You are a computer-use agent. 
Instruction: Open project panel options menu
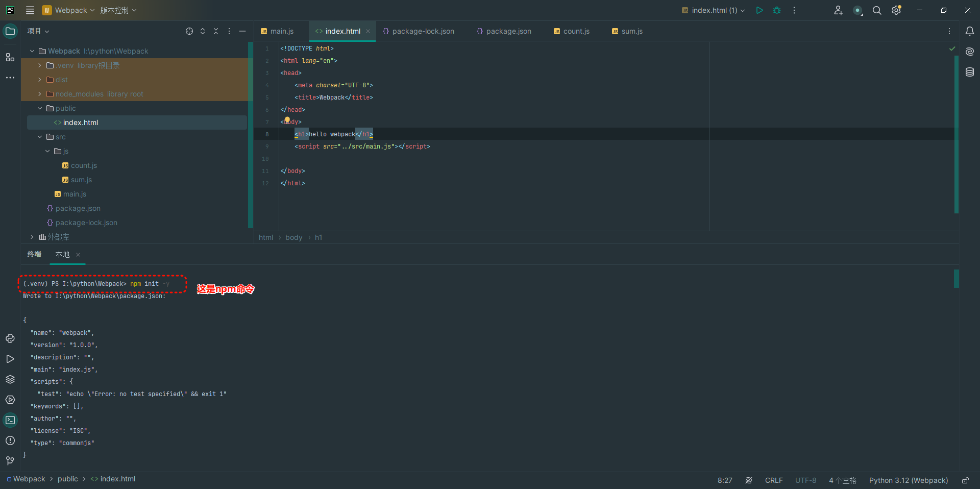pyautogui.click(x=229, y=31)
